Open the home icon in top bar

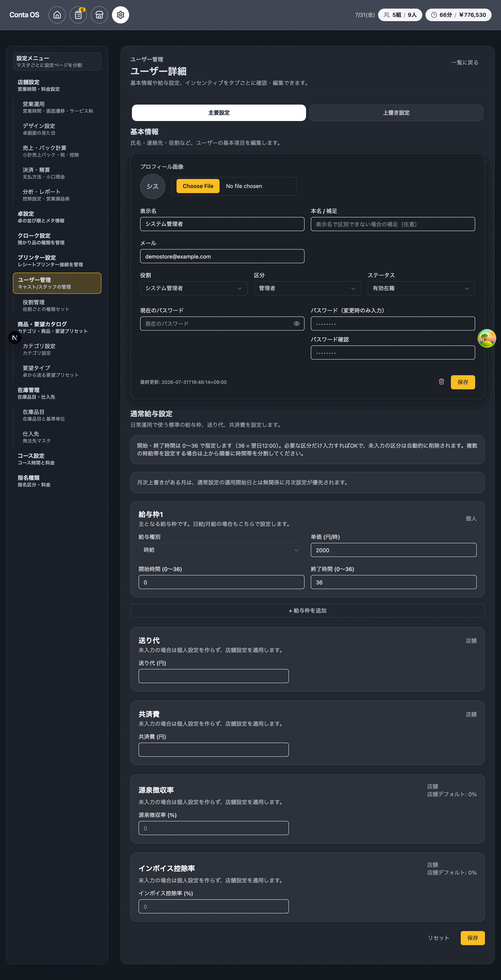coord(57,15)
